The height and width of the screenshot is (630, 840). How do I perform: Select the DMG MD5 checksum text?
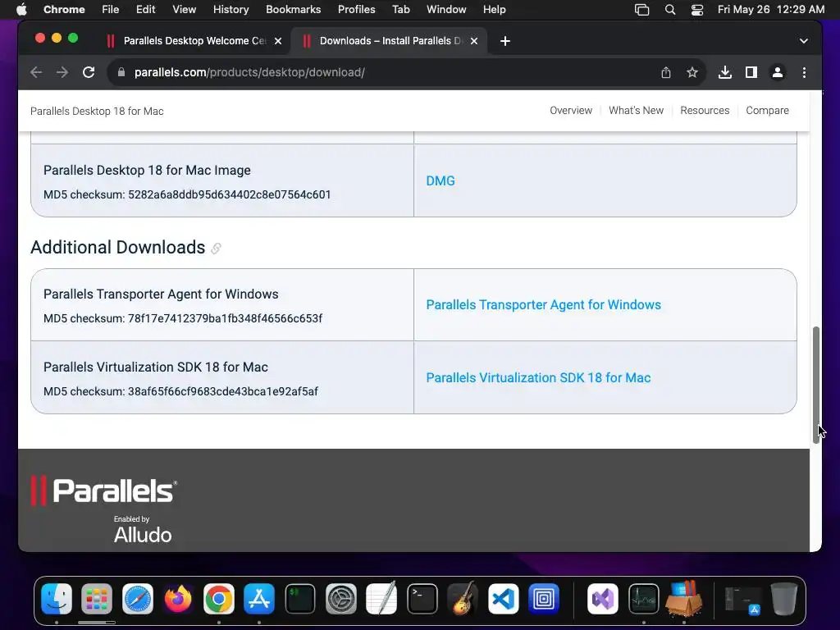pyautogui.click(x=187, y=194)
